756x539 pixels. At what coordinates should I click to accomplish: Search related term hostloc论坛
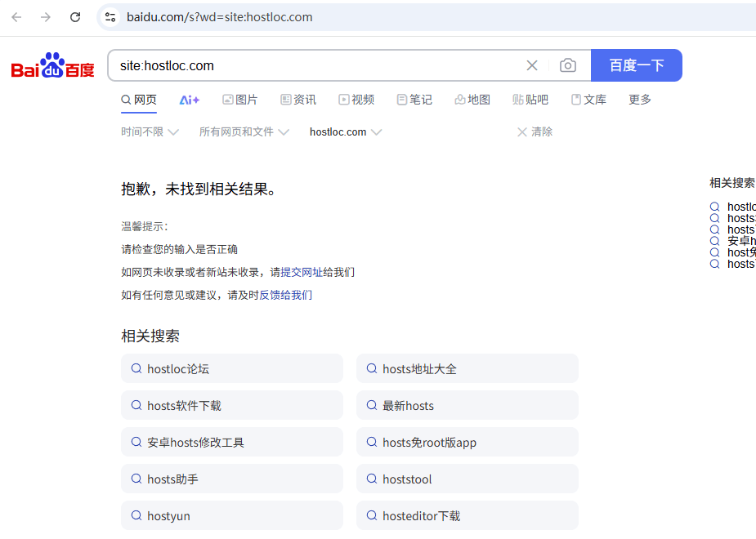[x=232, y=369]
